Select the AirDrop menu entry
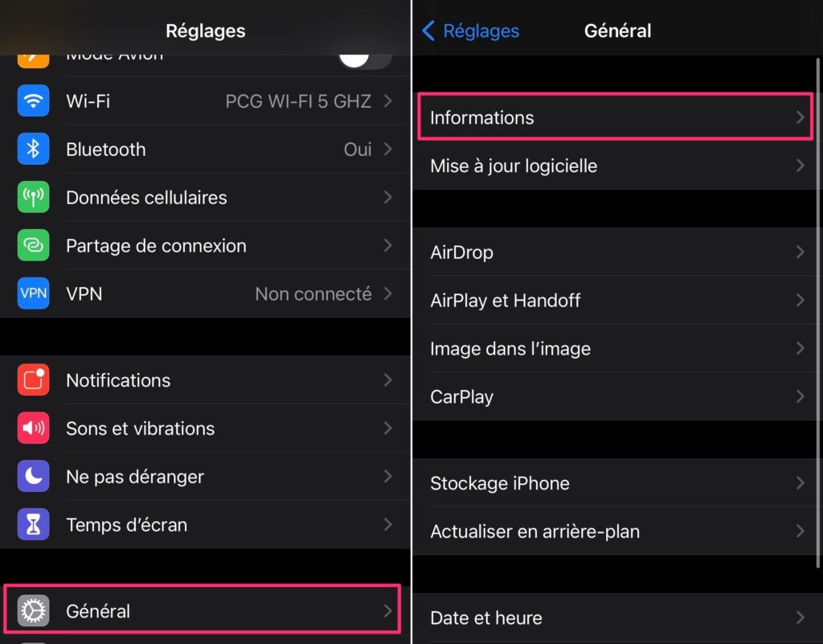This screenshot has width=823, height=644. tap(462, 252)
